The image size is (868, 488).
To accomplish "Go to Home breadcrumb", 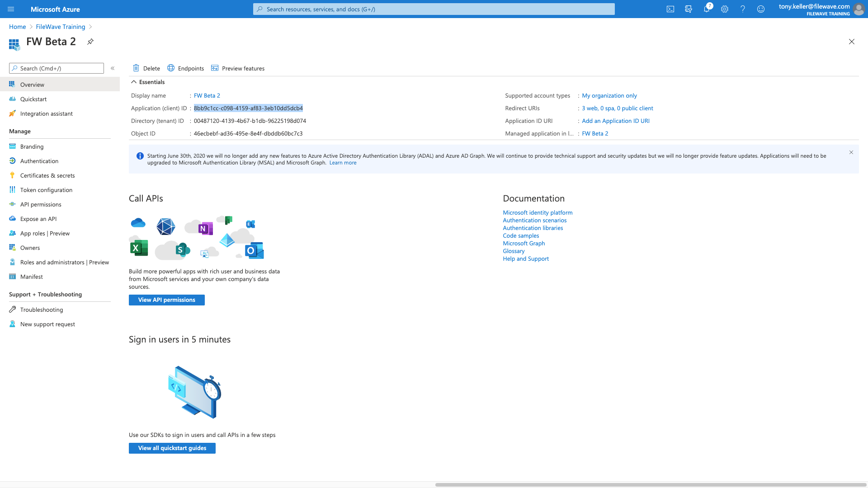I will 18,27.
